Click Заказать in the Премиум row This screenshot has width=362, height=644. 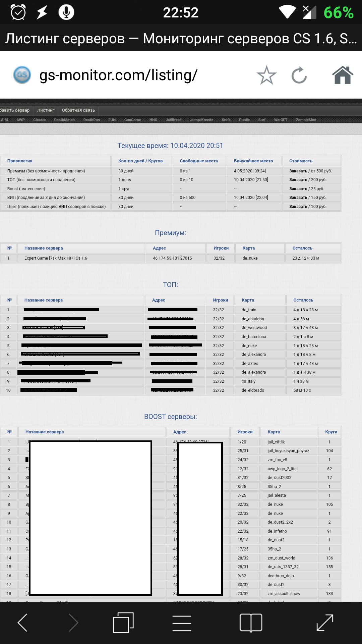298,171
